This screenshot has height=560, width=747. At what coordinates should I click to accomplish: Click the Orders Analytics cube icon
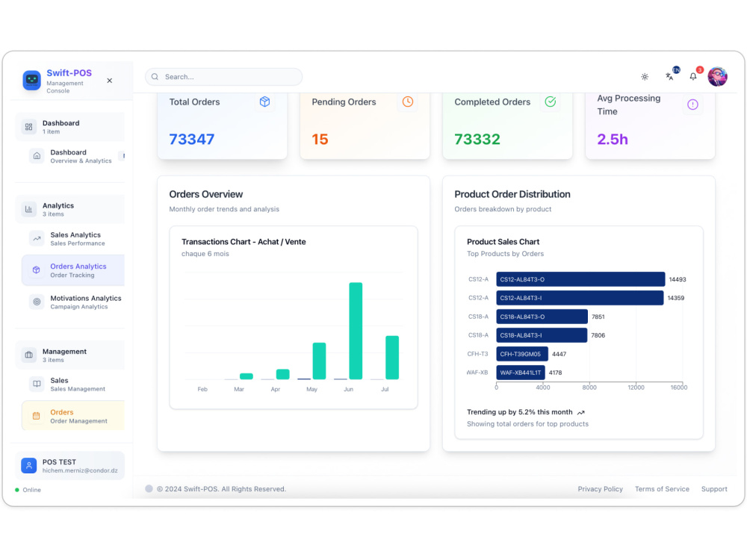click(x=36, y=270)
